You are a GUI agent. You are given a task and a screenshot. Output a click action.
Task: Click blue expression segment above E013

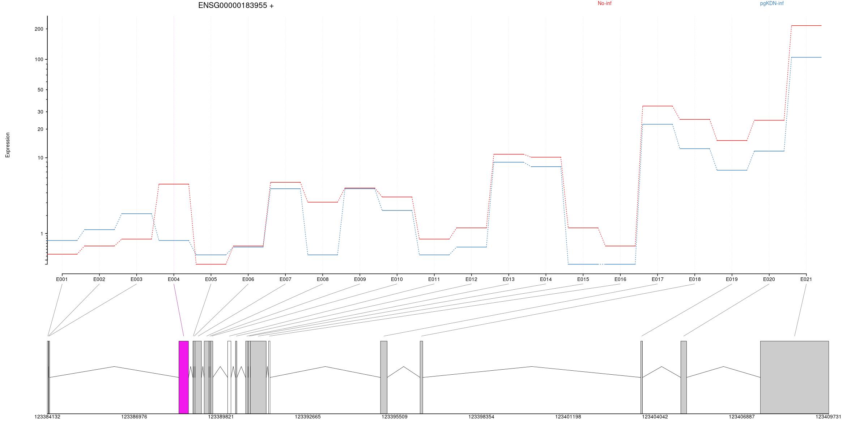pos(509,162)
